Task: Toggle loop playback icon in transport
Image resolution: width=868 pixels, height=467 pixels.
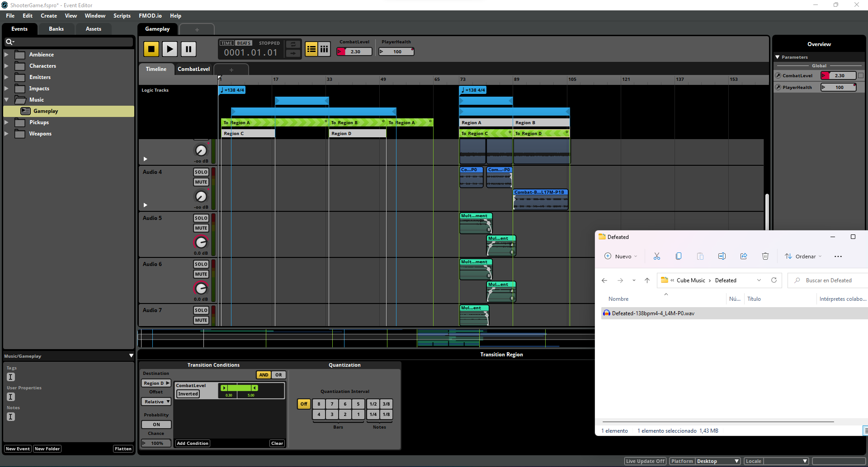Action: [293, 44]
